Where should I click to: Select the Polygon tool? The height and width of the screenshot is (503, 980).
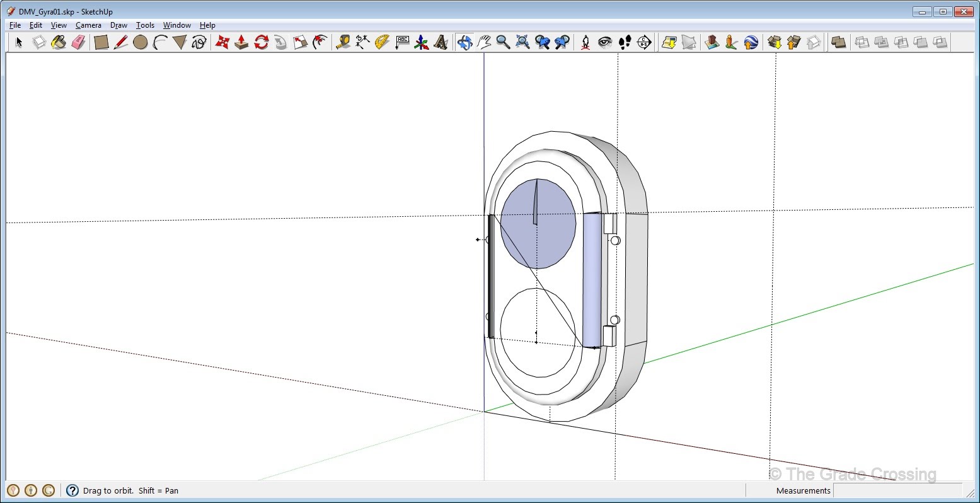[x=180, y=42]
